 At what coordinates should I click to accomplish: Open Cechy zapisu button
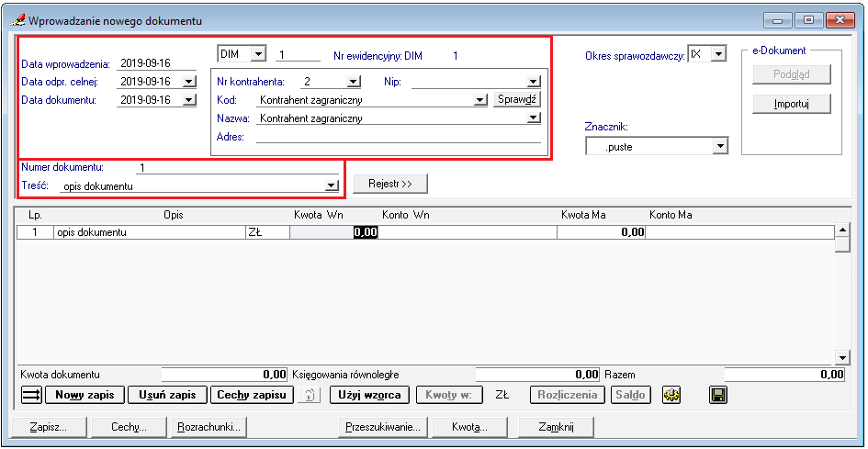point(252,396)
